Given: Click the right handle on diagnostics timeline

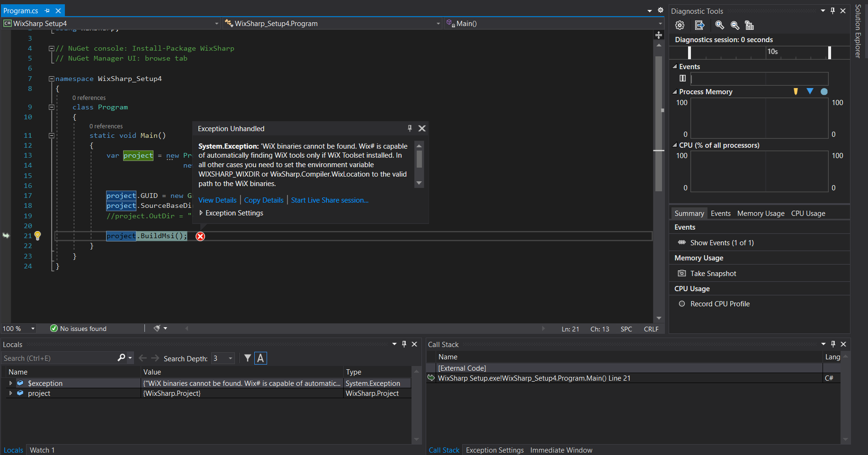Looking at the screenshot, I should pos(829,53).
